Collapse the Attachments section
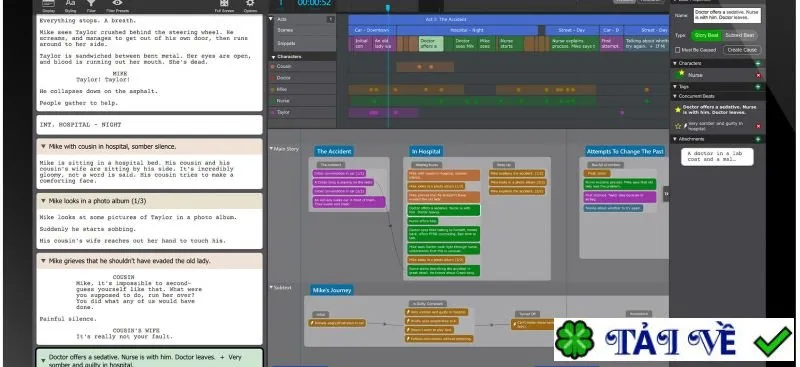Screen dimensions: 800x367 (x=674, y=139)
